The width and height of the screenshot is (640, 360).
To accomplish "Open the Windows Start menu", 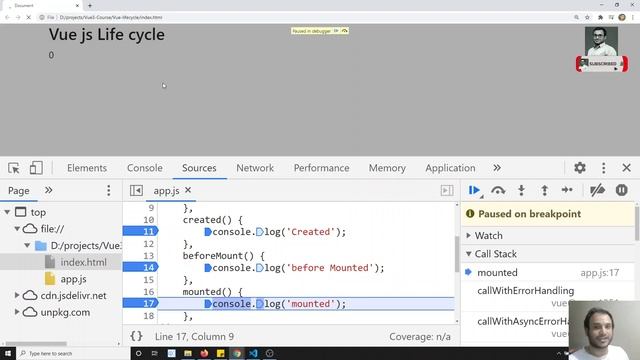I will click(8, 353).
